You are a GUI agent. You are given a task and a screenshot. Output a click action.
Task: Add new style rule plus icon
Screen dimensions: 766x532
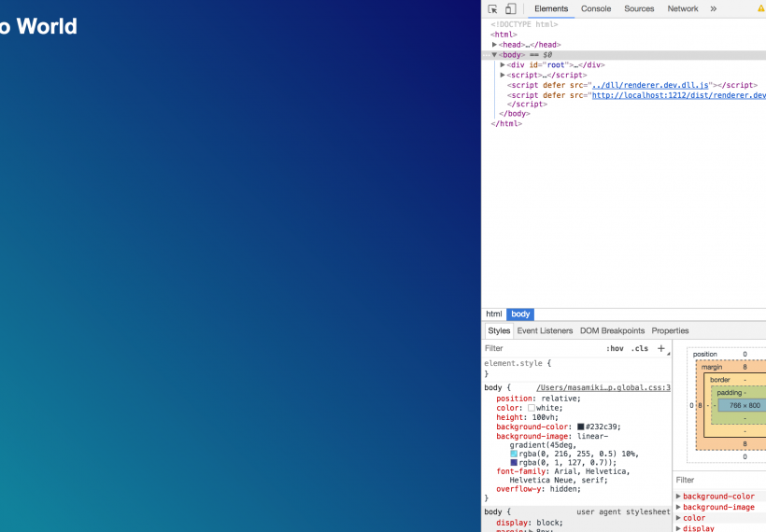[x=661, y=348]
